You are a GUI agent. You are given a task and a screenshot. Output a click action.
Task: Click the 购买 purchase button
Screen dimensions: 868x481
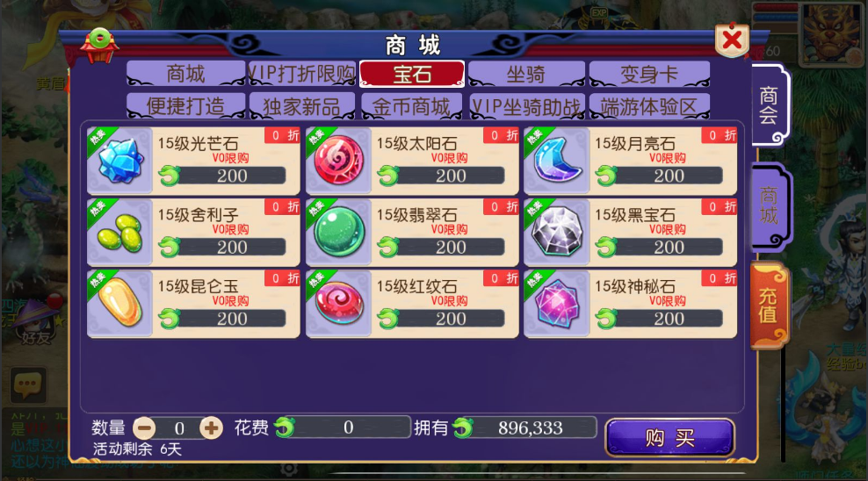[669, 437]
